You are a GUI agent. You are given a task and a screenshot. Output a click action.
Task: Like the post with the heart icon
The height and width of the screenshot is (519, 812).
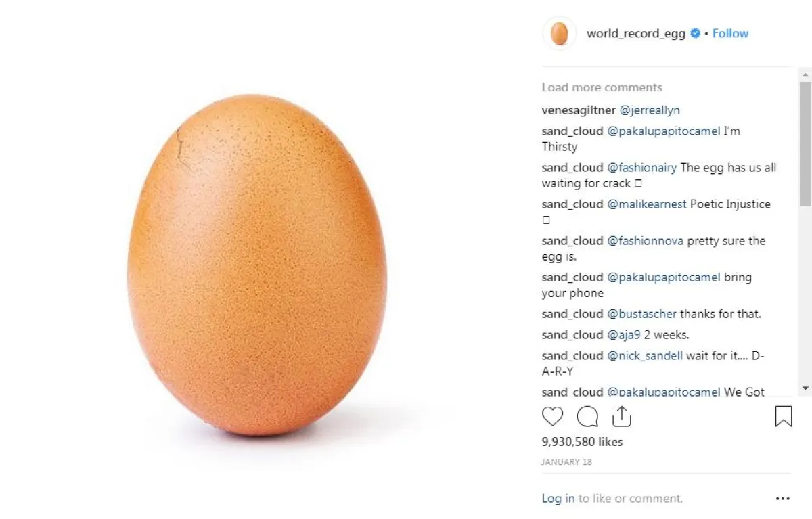[552, 416]
